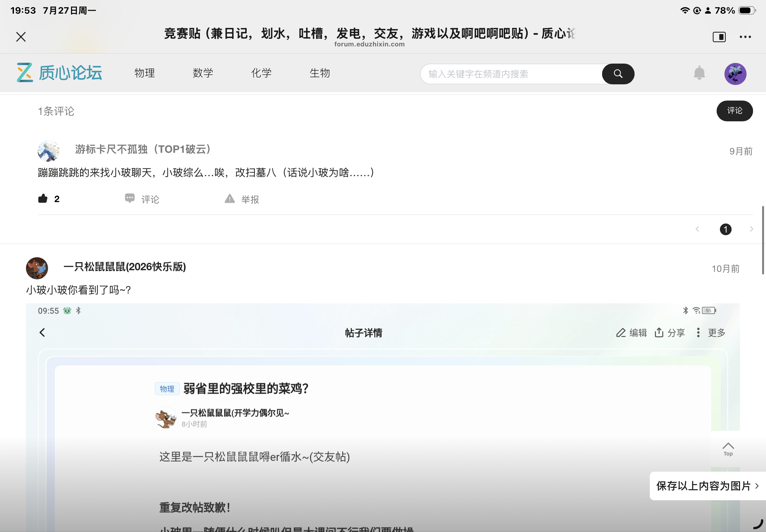Click the 9月前 timestamp

(741, 151)
